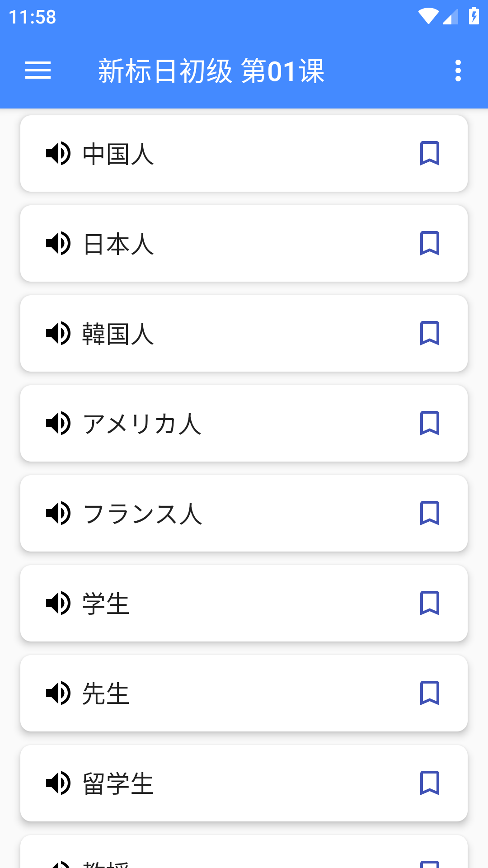Toggle bookmark on アメリカ人

pos(429,423)
